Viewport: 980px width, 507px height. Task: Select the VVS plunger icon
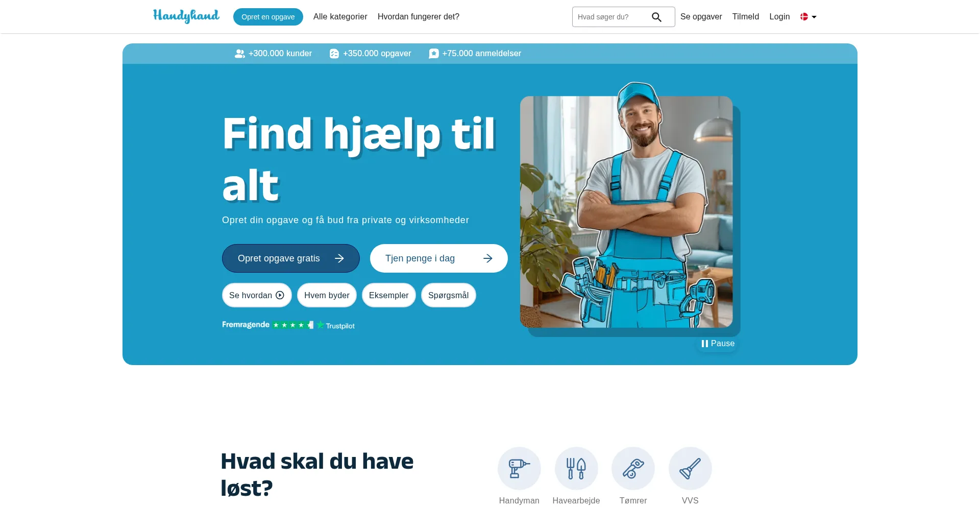tap(690, 468)
